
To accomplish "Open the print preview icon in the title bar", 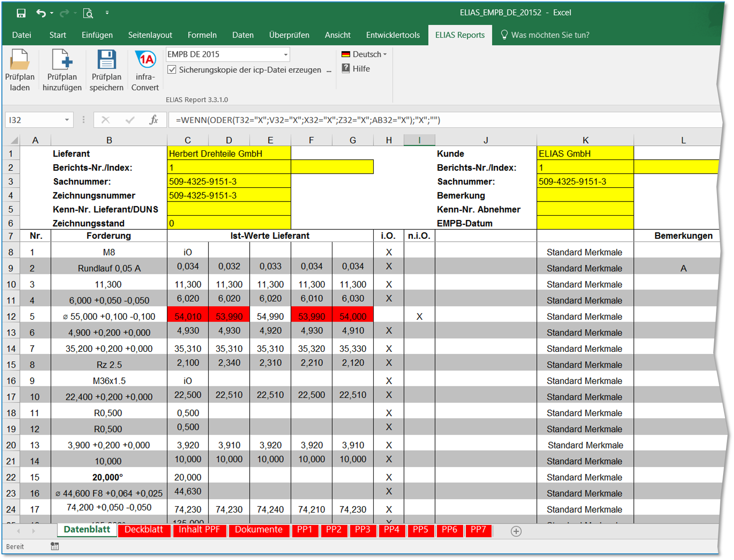I will [88, 13].
